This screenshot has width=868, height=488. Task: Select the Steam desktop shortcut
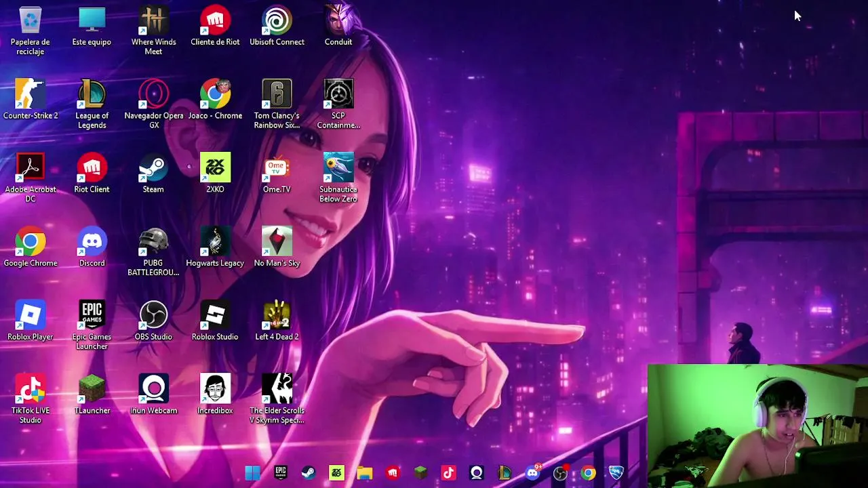[153, 174]
